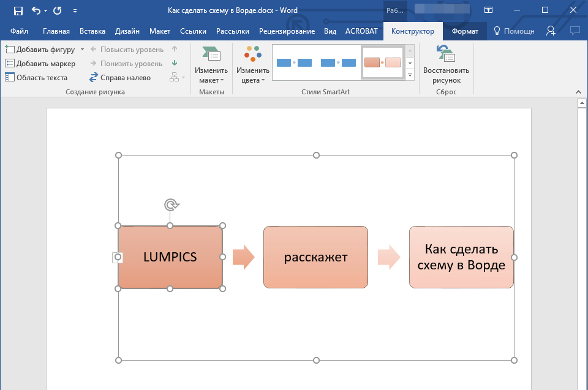The image size is (588, 390).
Task: Expand the SmartArt styles gallery
Action: coord(410,75)
